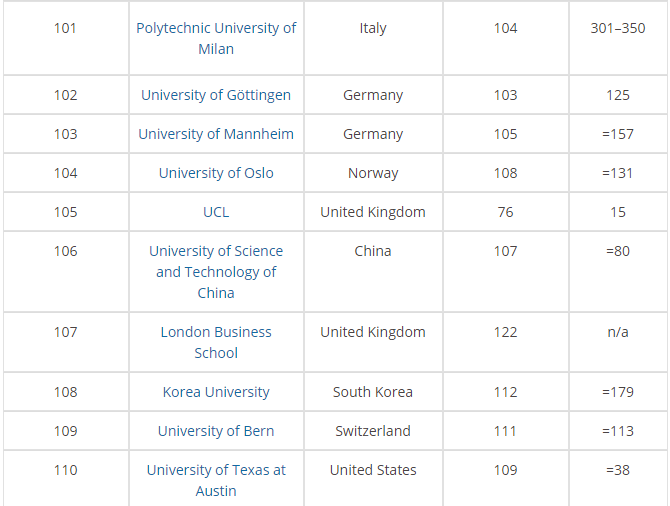Click the UCL university link
This screenshot has height=506, width=670.
tap(216, 212)
